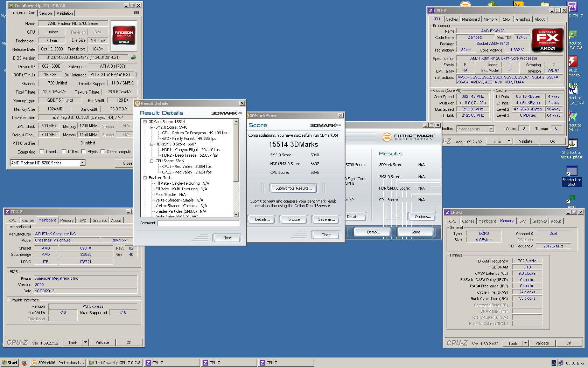Collapse the 3DMark Score tree node

[145, 122]
